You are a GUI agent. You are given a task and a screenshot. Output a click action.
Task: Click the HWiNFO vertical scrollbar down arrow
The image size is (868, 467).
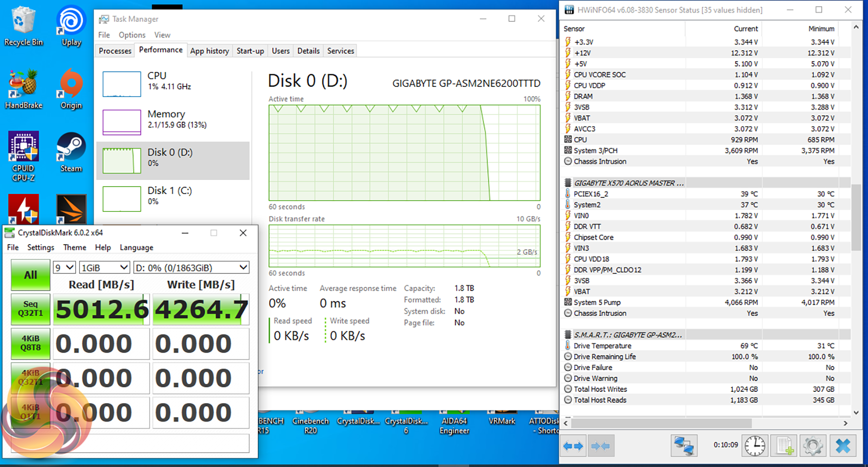pos(856,412)
